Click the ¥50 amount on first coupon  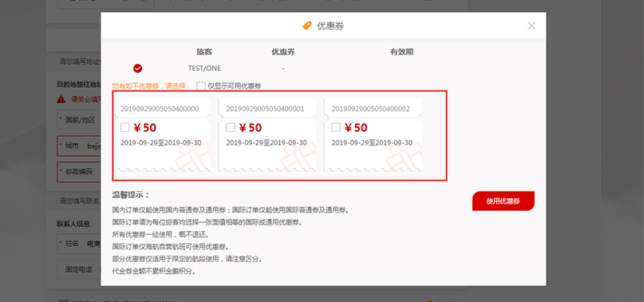click(x=144, y=128)
